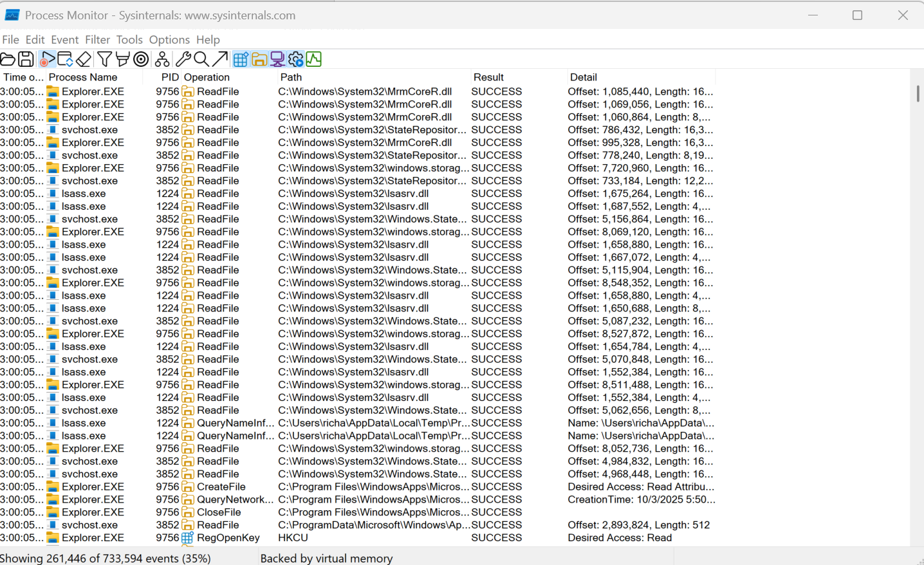Click the file icon beside CreateFile operation
The image size is (924, 565).
click(187, 487)
